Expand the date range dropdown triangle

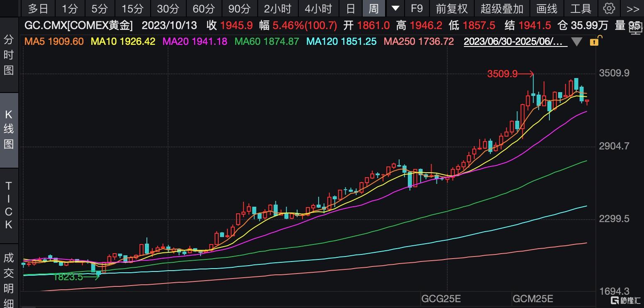tap(577, 42)
